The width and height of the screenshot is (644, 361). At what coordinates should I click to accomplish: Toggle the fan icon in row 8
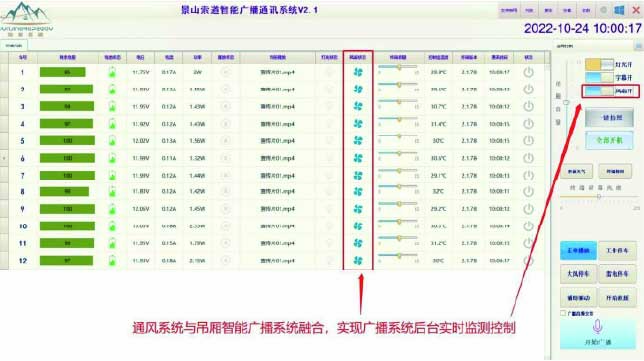358,191
